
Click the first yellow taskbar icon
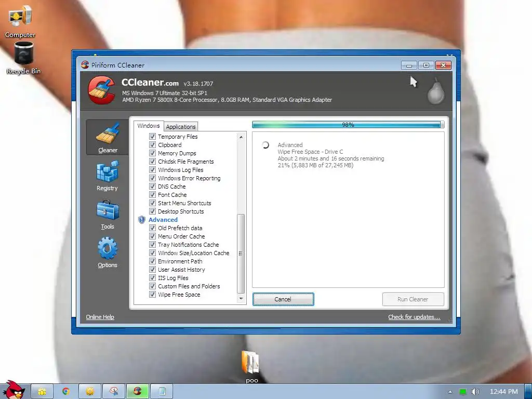[42, 392]
